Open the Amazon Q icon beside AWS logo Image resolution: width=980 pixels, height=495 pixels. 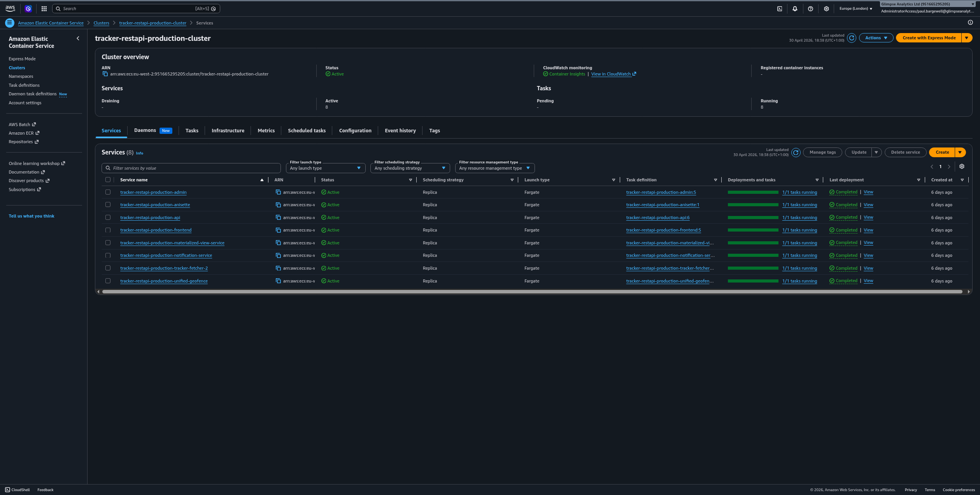coord(28,9)
